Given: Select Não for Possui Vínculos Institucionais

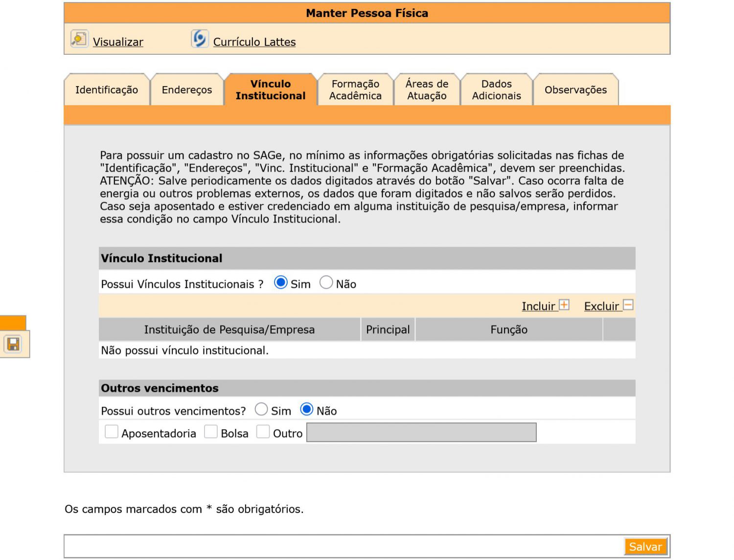Looking at the screenshot, I should tap(326, 282).
